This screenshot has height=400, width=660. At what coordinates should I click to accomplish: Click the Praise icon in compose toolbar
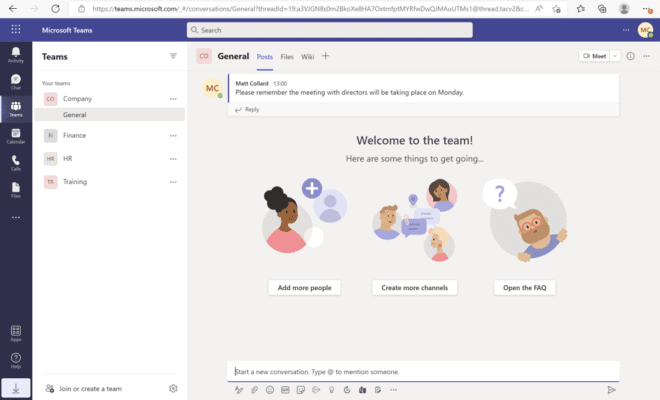click(x=331, y=390)
